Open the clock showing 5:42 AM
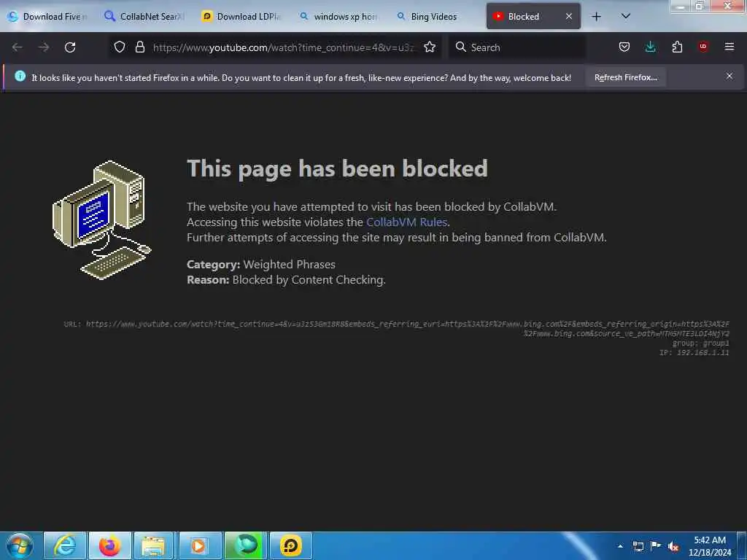Viewport: 747px width, 560px height. coord(710,546)
